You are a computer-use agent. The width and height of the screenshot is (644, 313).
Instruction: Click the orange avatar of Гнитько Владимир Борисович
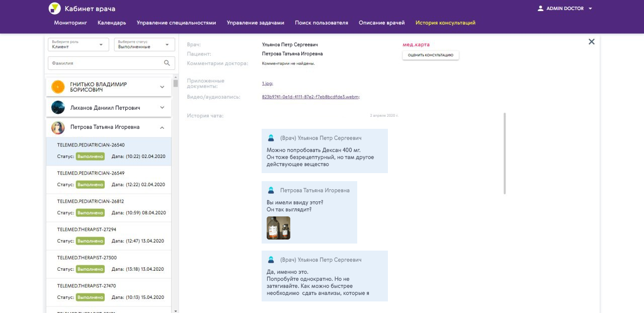(x=58, y=87)
